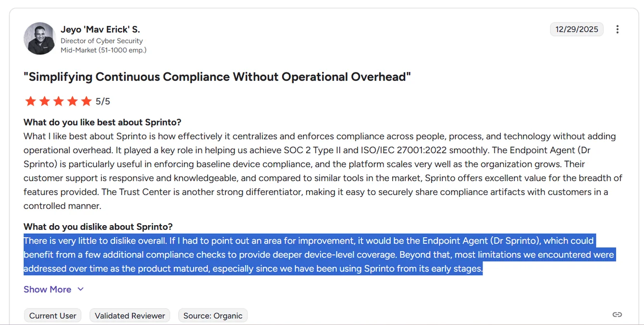Click the copy review link icon

(617, 315)
